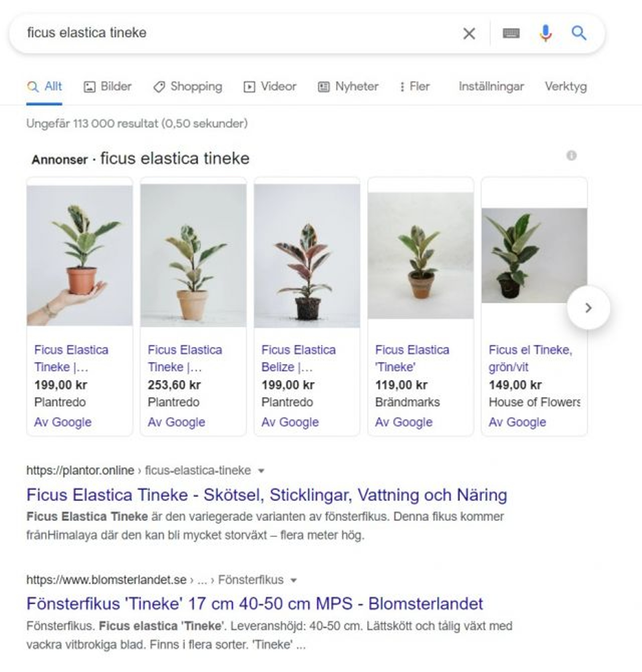Open Ficus Elastica Tineke Skötsel result
This screenshot has width=642, height=672.
click(x=267, y=495)
